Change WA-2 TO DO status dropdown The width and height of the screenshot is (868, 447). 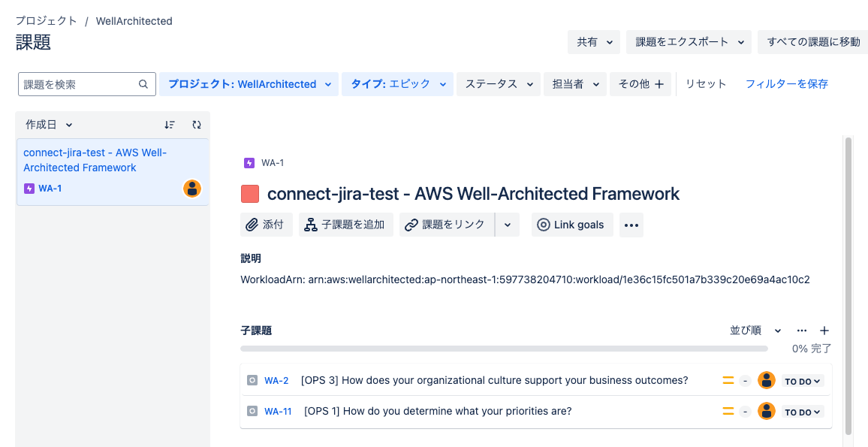point(803,381)
